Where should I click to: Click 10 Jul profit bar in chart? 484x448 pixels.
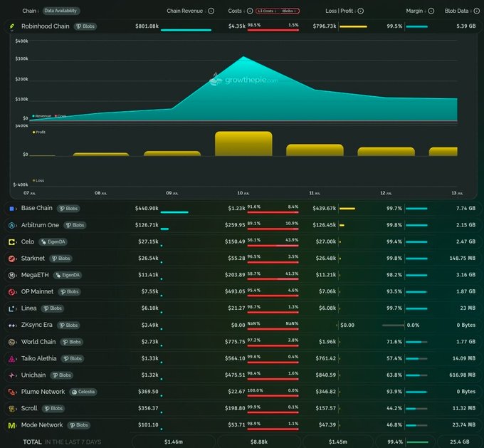point(243,144)
